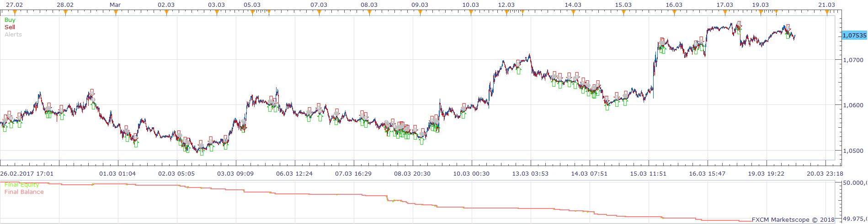Select the orange marker under 03.03
The image size is (868, 224).
coord(217,12)
